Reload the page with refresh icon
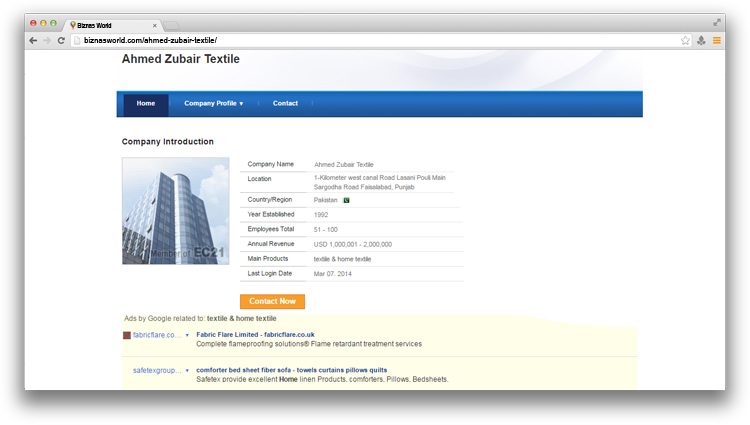The width and height of the screenshot is (750, 425). [61, 41]
